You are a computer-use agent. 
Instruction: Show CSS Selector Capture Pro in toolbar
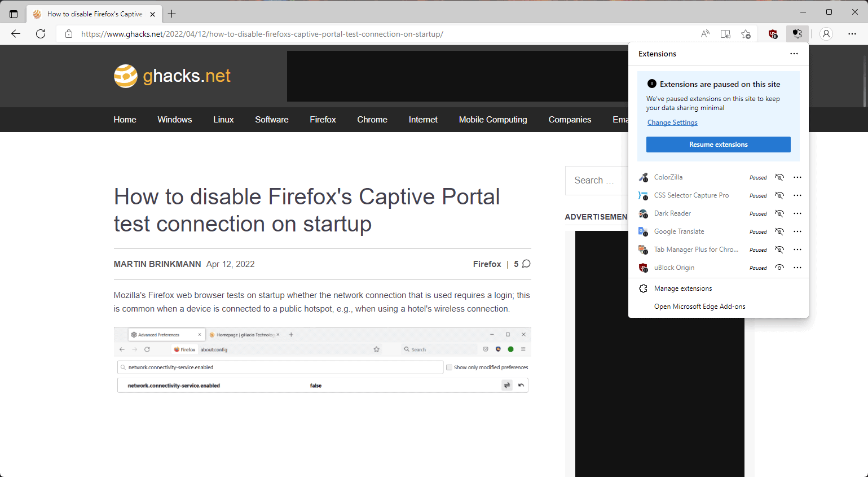pyautogui.click(x=779, y=195)
